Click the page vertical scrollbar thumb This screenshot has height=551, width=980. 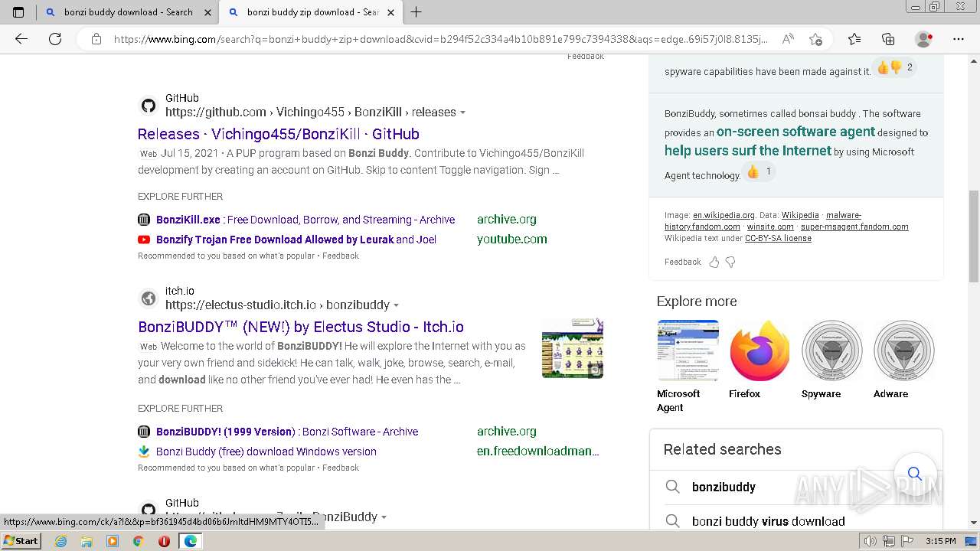coord(974,236)
